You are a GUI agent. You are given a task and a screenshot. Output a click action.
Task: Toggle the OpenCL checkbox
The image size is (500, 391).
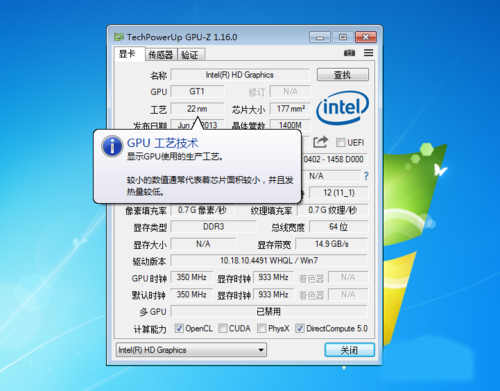pos(179,328)
